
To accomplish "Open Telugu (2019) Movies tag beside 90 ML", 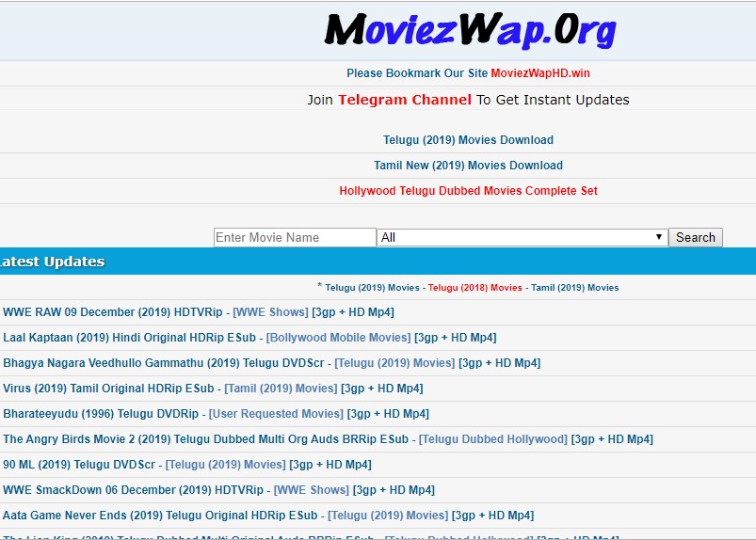I will (x=226, y=465).
